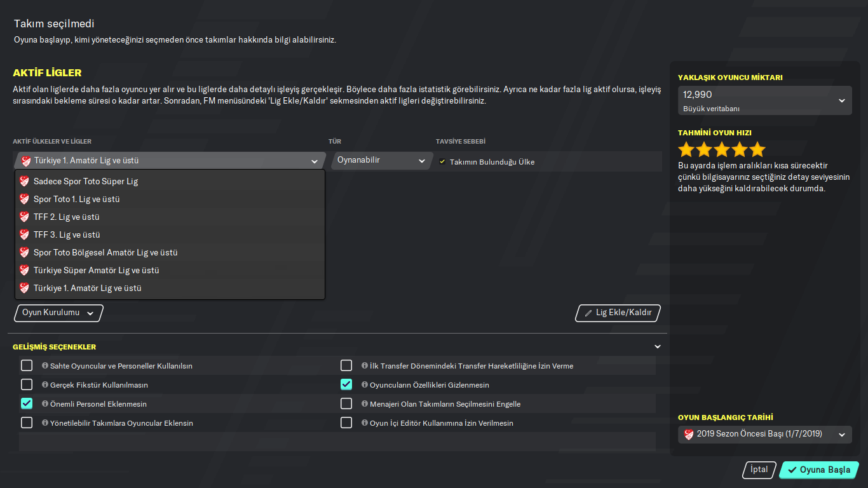Screen dimensions: 868x488
Task: Enable Sahte Oyuncular ve Personeller Kullanılsın checkbox
Action: coord(27,365)
